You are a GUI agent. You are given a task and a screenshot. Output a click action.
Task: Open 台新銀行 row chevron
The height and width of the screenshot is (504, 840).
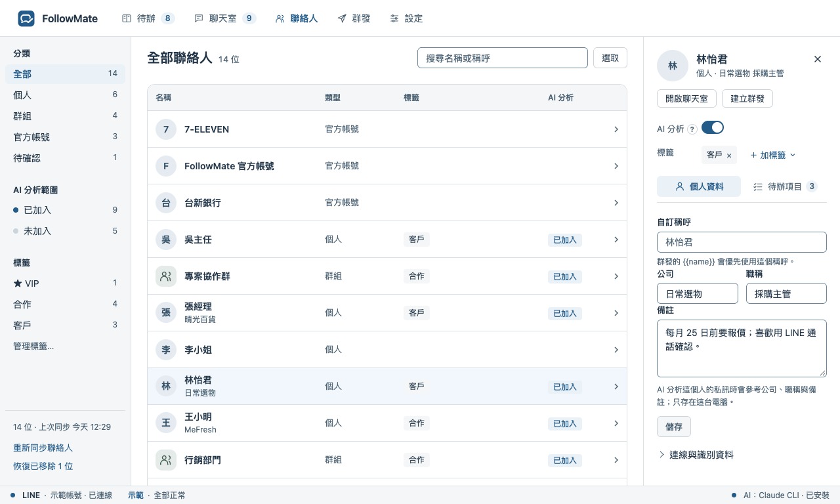(x=616, y=203)
